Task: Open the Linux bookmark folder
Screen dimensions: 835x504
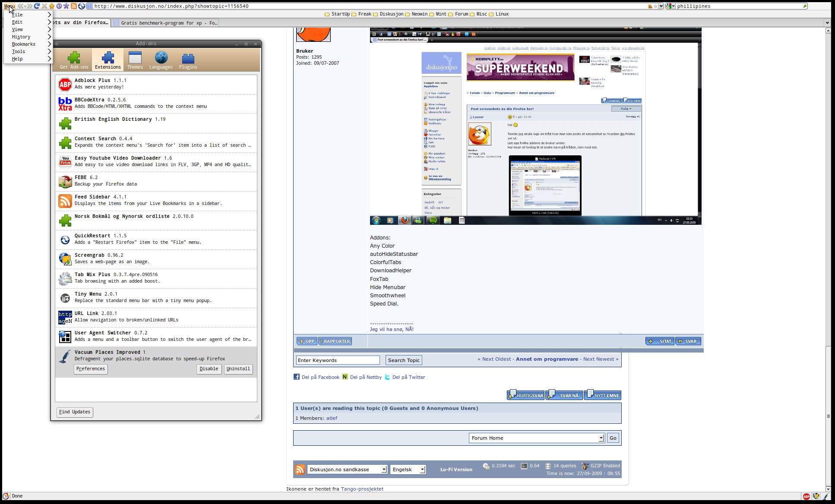Action: (498, 14)
